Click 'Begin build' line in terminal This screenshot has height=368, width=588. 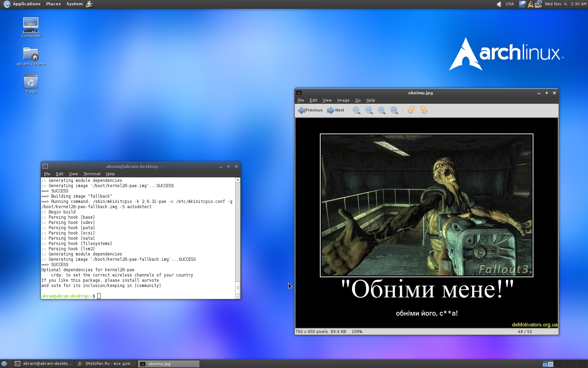click(x=58, y=212)
